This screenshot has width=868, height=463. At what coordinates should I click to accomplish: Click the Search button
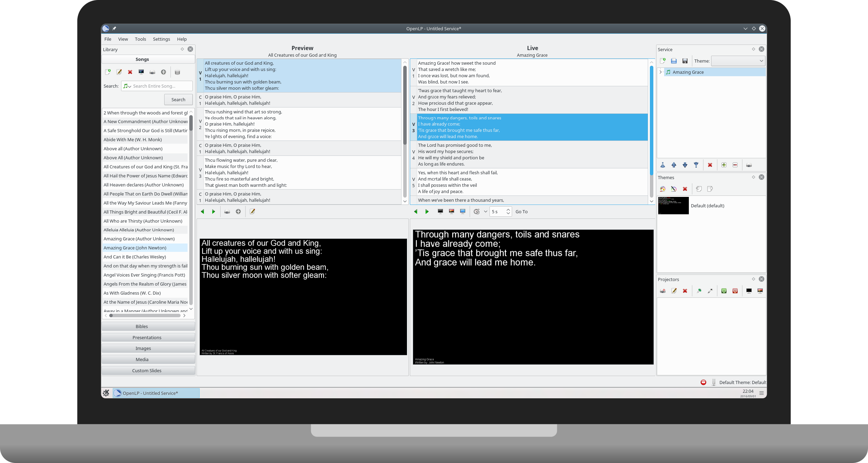tap(178, 99)
